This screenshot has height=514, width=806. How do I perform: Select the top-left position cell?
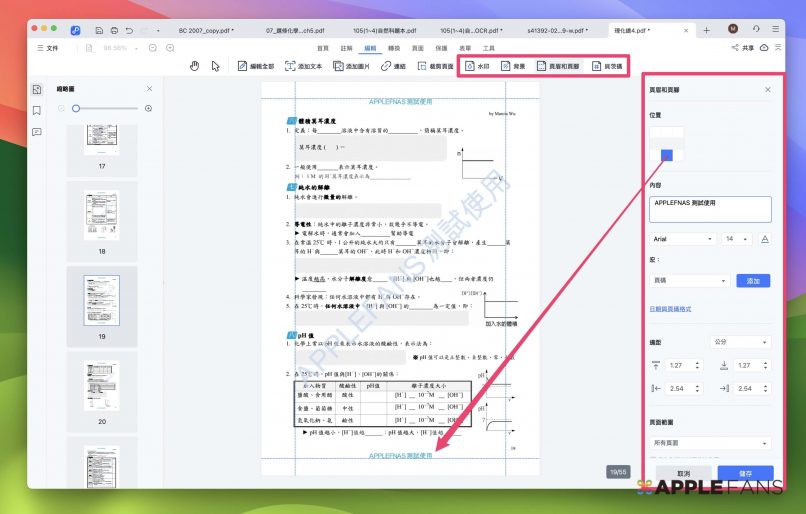[656, 133]
